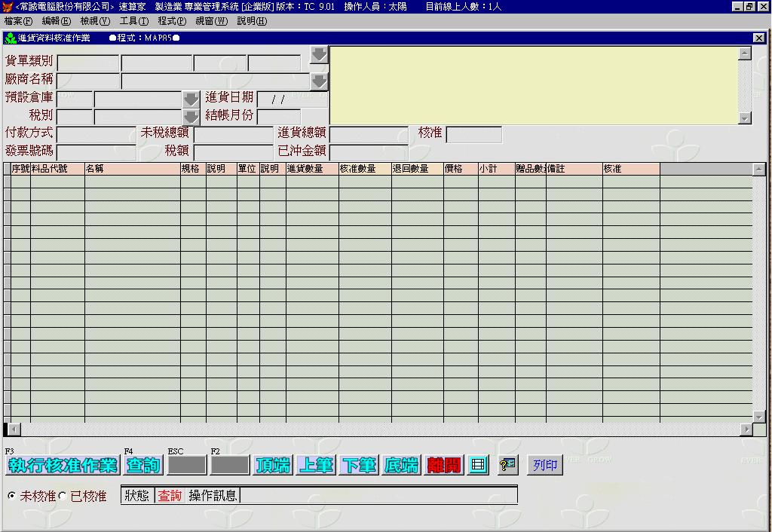Jump to last record with 底端
The width and height of the screenshot is (772, 532).
400,466
